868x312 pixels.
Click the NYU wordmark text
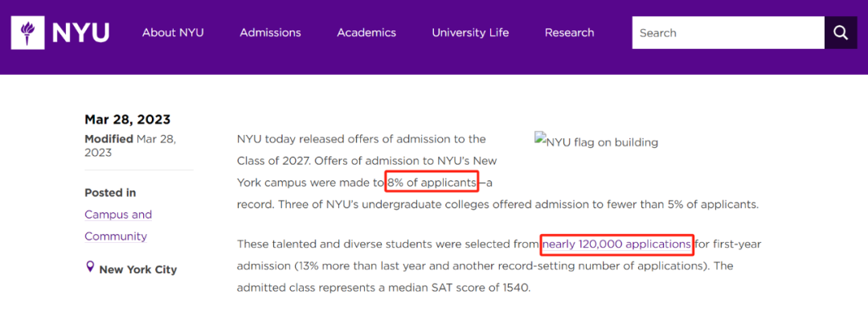[x=80, y=33]
